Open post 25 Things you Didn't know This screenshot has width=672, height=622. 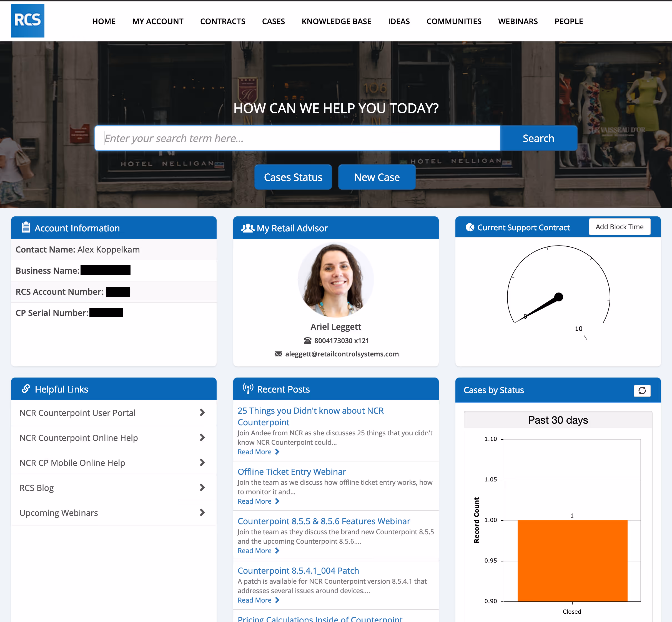(311, 416)
